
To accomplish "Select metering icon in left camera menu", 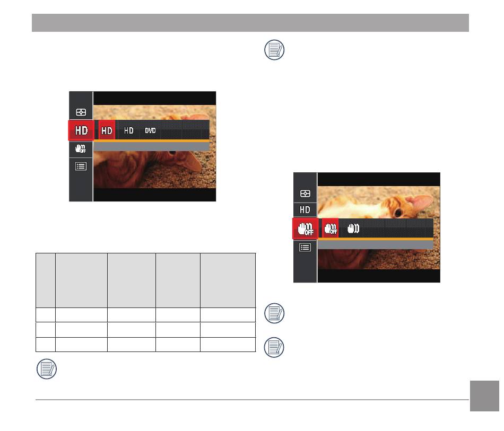I will point(81,112).
